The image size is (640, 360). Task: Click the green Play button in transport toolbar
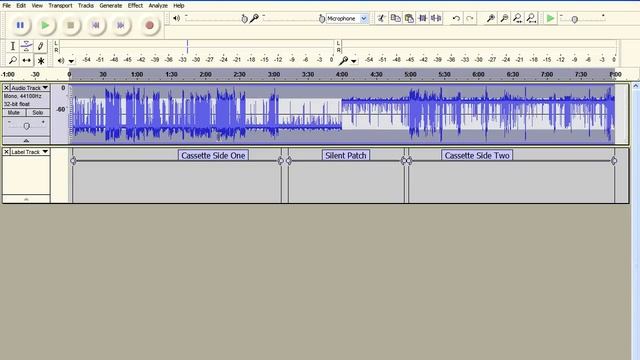tap(45, 25)
